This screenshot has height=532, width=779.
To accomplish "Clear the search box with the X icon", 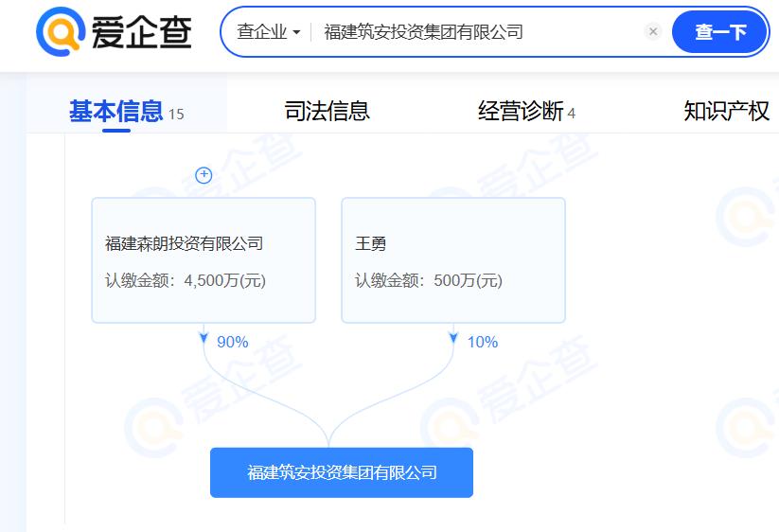I will 653,32.
